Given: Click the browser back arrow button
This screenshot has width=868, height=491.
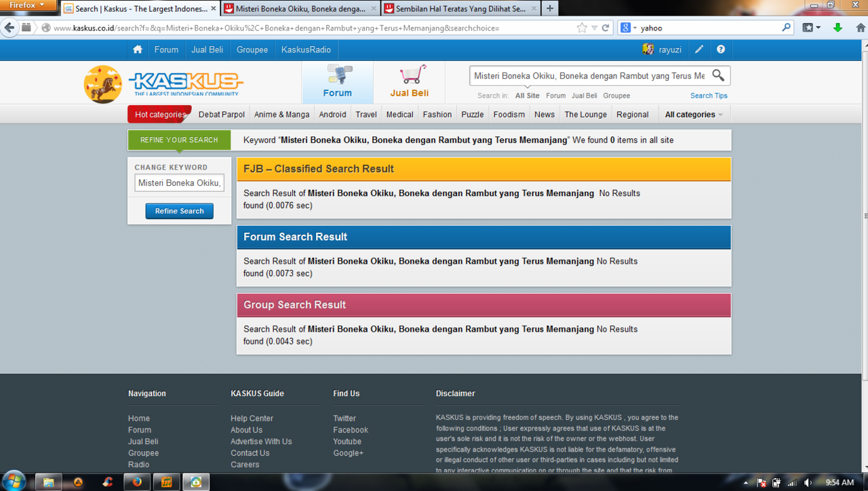Looking at the screenshot, I should [x=9, y=28].
